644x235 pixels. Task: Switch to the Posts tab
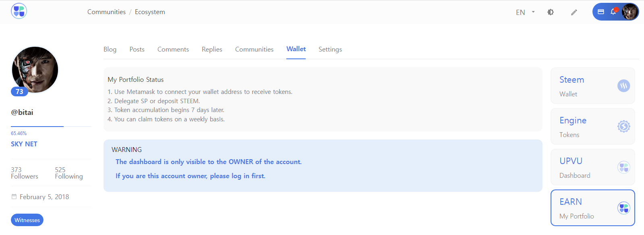(x=137, y=49)
